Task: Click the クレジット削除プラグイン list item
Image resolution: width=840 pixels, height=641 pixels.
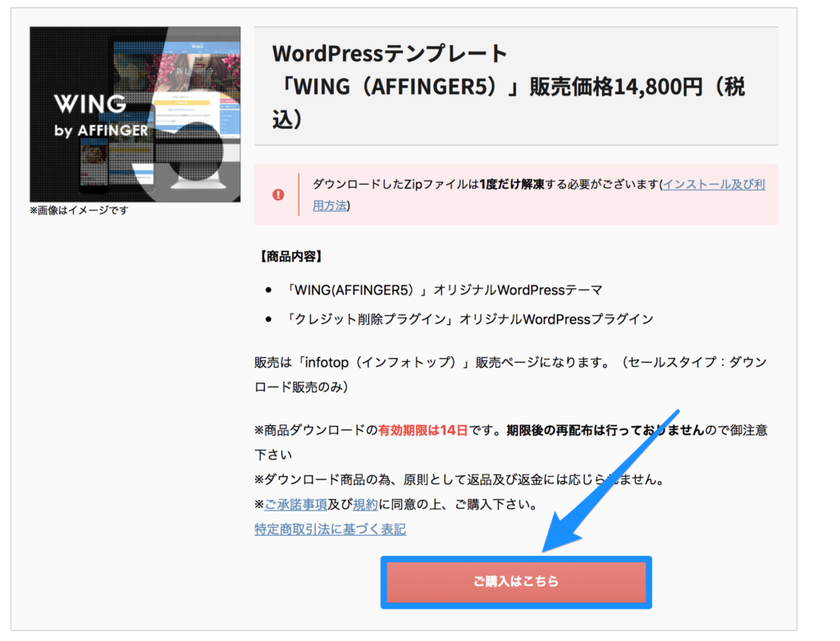Action: coord(468,318)
